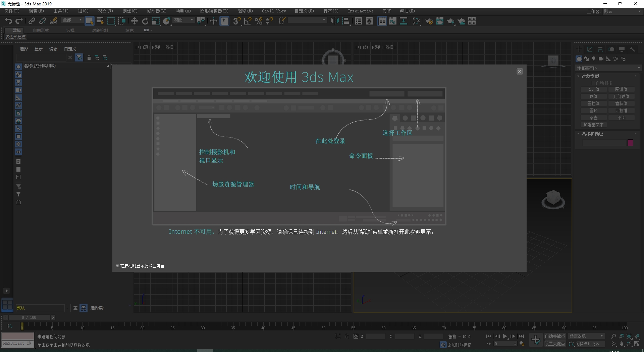Screen dimensions: 644x352
Task: Toggle the Spinner Snap button
Action: [269, 21]
